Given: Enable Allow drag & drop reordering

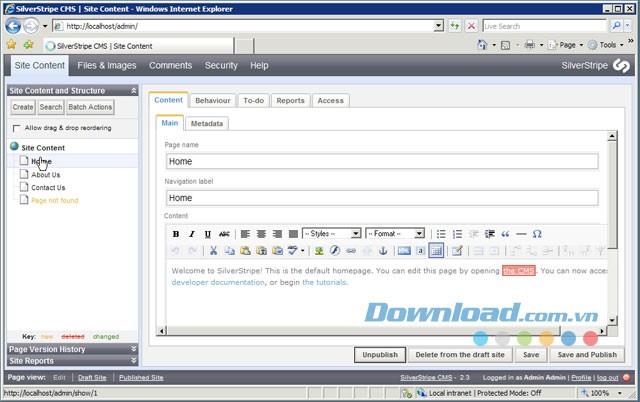Looking at the screenshot, I should (x=16, y=128).
